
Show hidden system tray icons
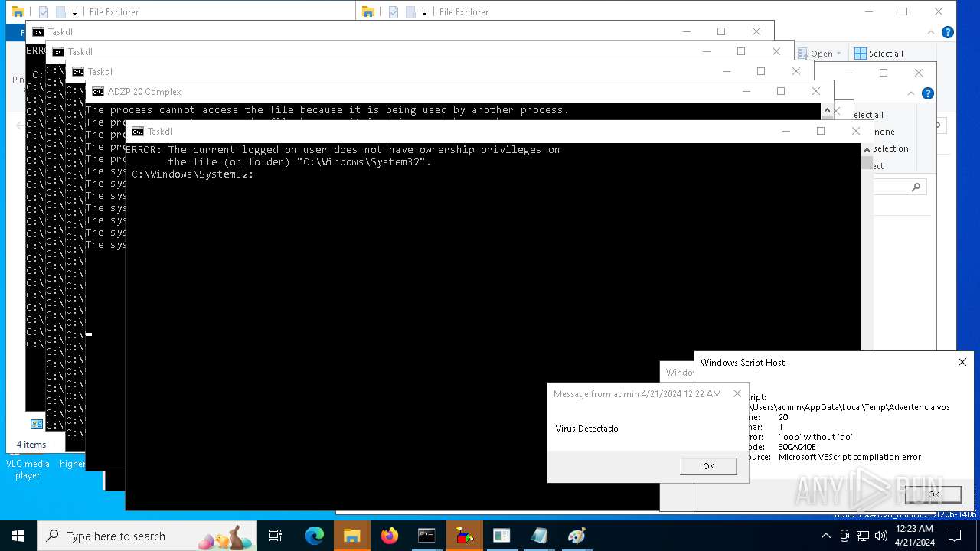click(826, 536)
